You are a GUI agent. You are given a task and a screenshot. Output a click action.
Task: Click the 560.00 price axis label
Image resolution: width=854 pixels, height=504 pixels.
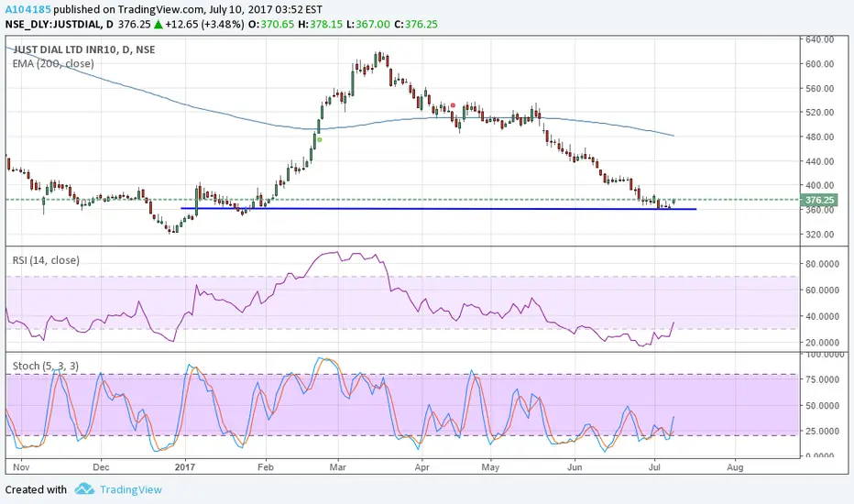point(820,88)
